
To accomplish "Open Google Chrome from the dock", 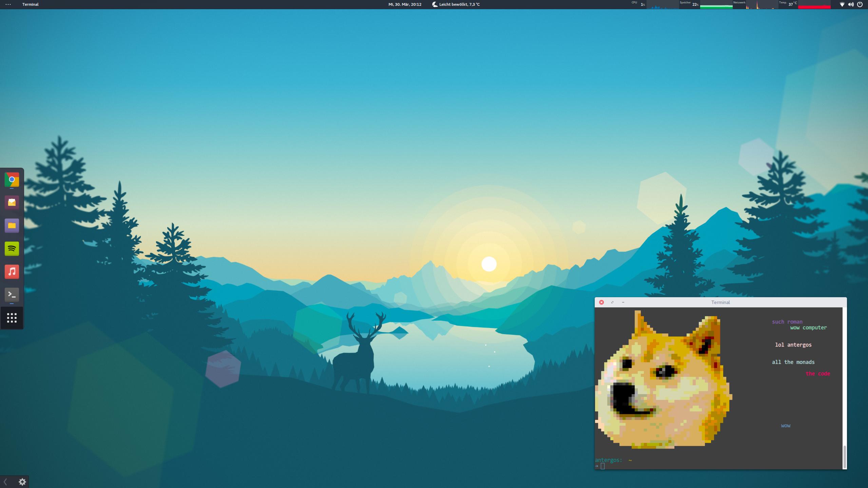I will tap(12, 179).
